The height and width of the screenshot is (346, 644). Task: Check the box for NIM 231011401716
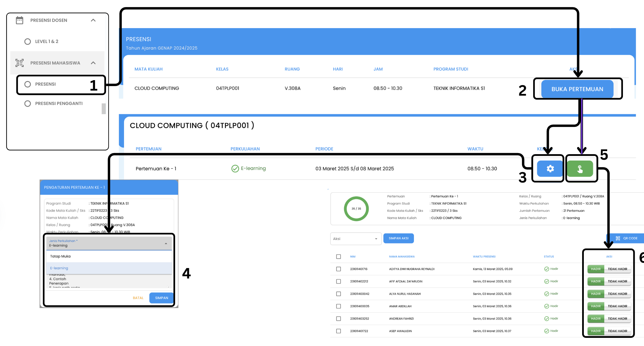coord(339,269)
